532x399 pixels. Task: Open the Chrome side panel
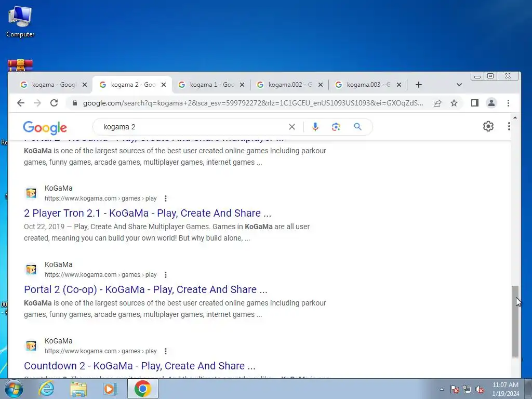click(x=475, y=103)
